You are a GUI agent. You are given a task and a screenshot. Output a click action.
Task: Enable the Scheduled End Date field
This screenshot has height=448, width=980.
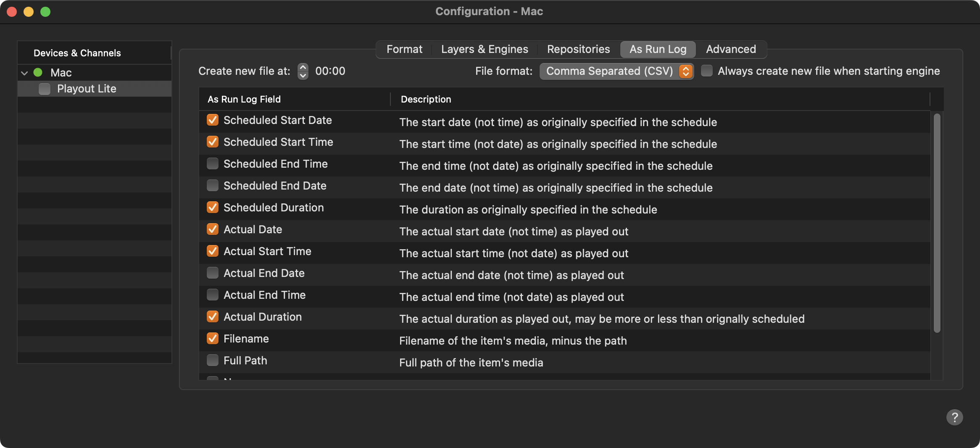(x=213, y=185)
